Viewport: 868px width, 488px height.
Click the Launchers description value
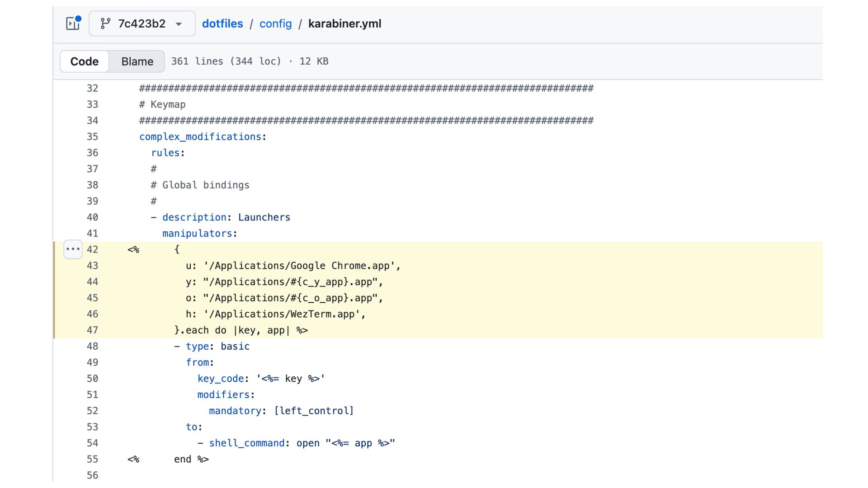pos(264,217)
